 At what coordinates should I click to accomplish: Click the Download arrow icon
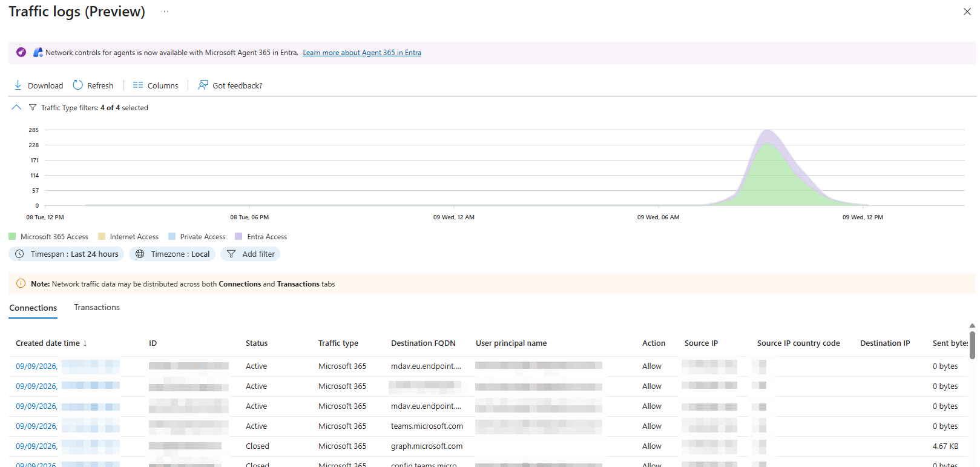18,85
